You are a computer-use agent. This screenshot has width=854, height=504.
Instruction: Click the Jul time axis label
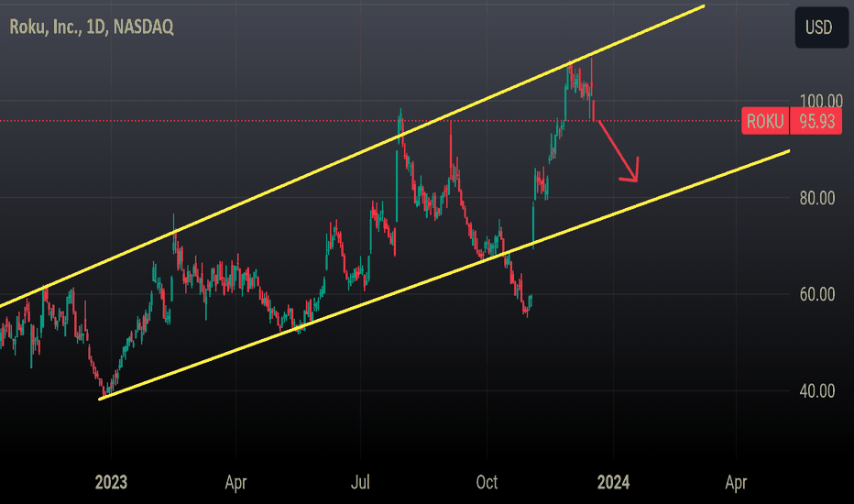[360, 482]
